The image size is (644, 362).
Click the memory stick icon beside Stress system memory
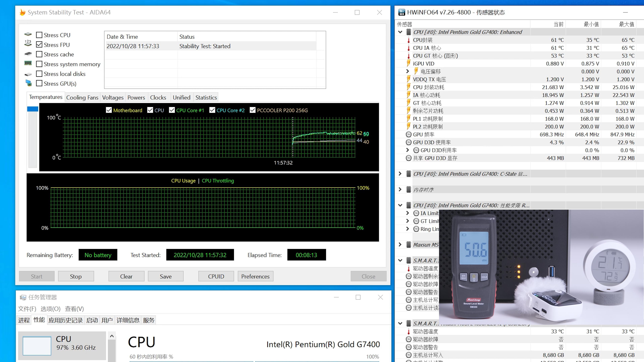click(x=28, y=63)
